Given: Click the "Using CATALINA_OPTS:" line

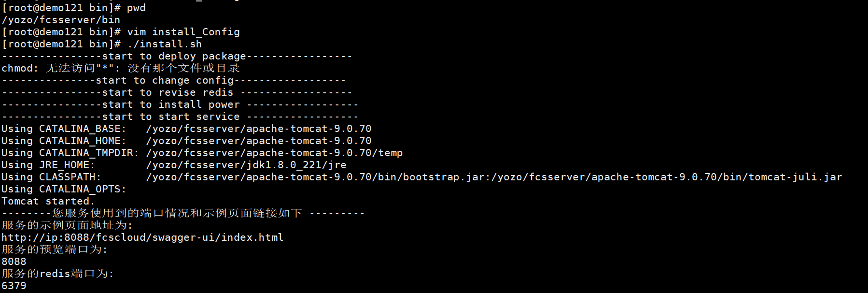Looking at the screenshot, I should pyautogui.click(x=64, y=189).
